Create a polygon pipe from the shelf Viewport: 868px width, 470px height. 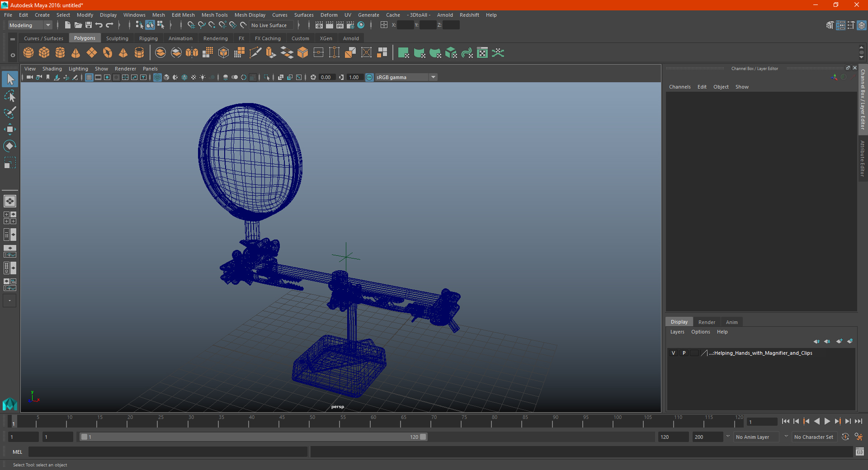click(x=139, y=53)
